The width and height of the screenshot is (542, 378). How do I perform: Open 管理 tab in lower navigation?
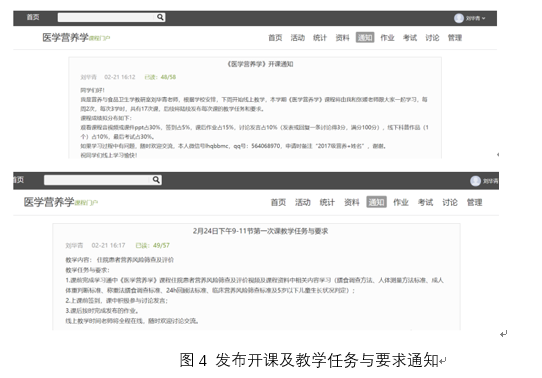point(474,202)
